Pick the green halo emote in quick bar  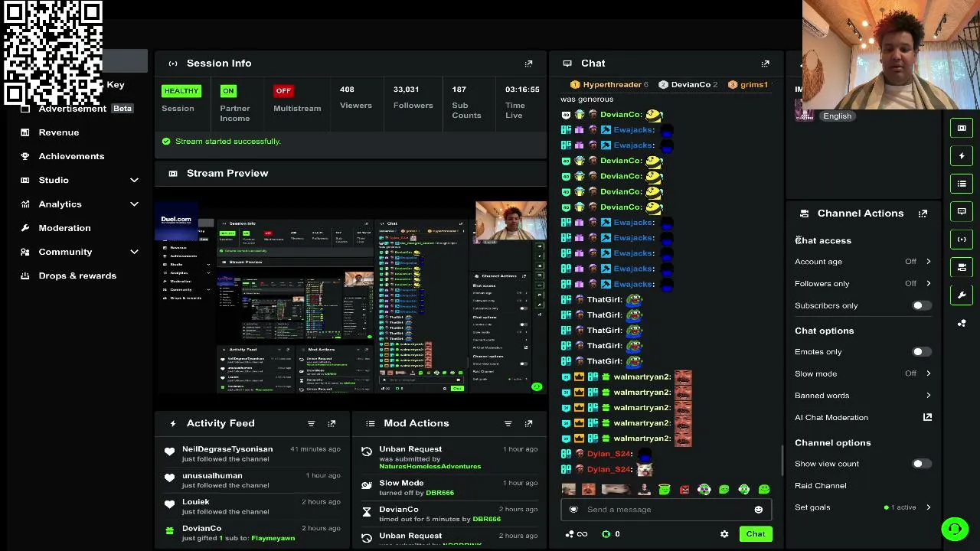pos(665,490)
